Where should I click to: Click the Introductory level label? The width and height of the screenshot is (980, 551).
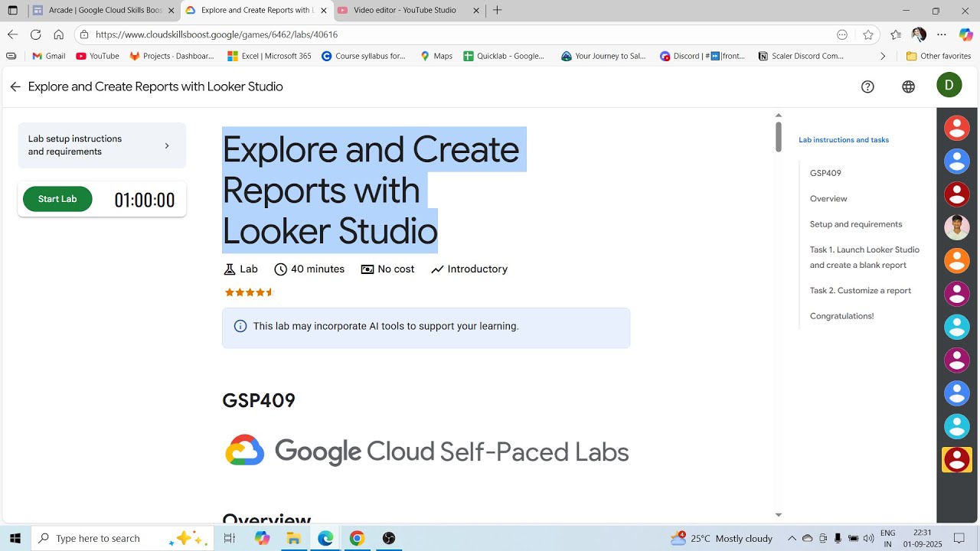[x=469, y=269]
